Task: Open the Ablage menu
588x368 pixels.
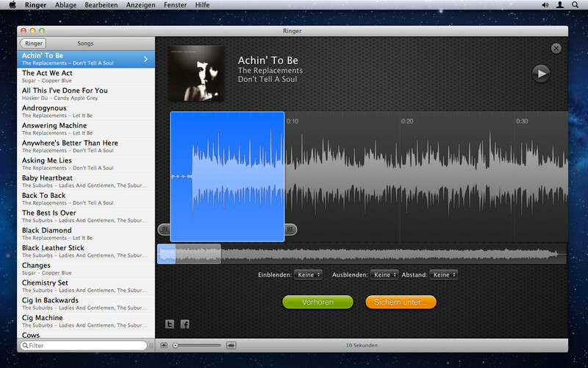Action: (x=65, y=5)
